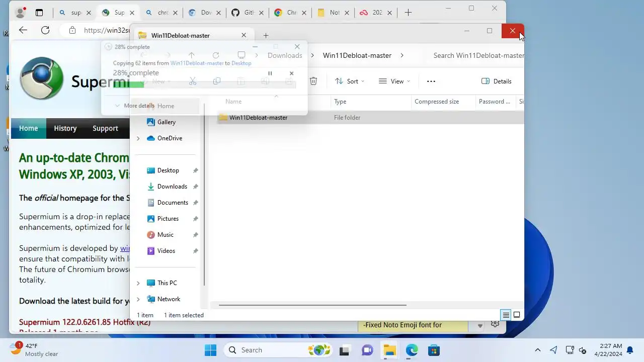Click the browser refresh button
Viewport: 644px width, 362px height.
(45, 30)
